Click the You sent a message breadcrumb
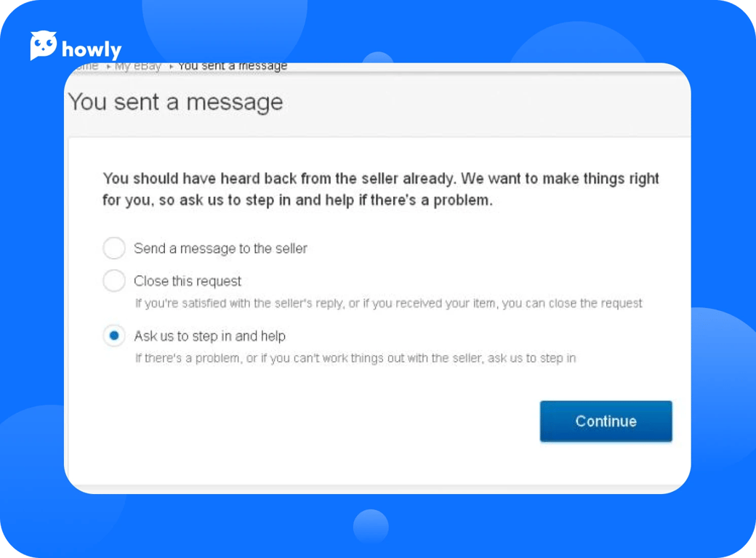 pos(233,67)
